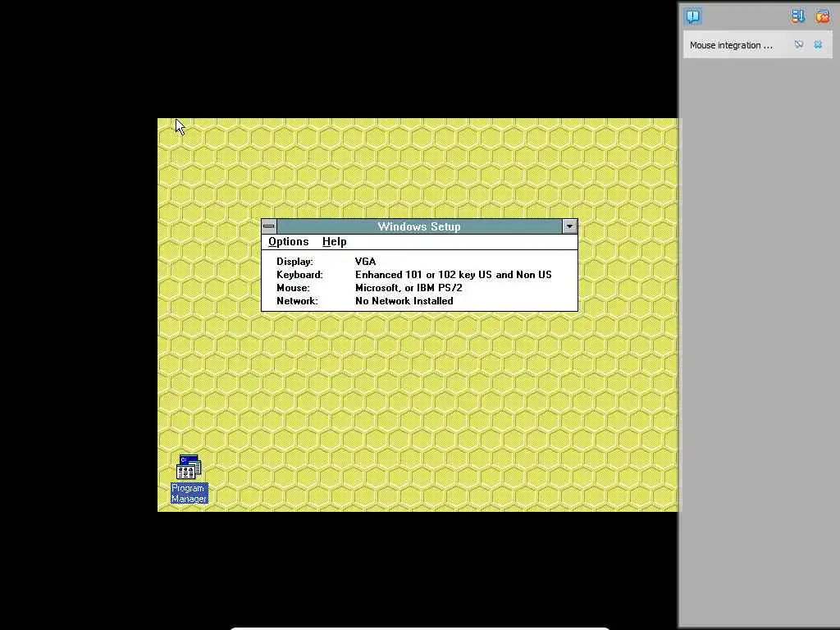Click the Windows Setup title bar

coord(419,226)
